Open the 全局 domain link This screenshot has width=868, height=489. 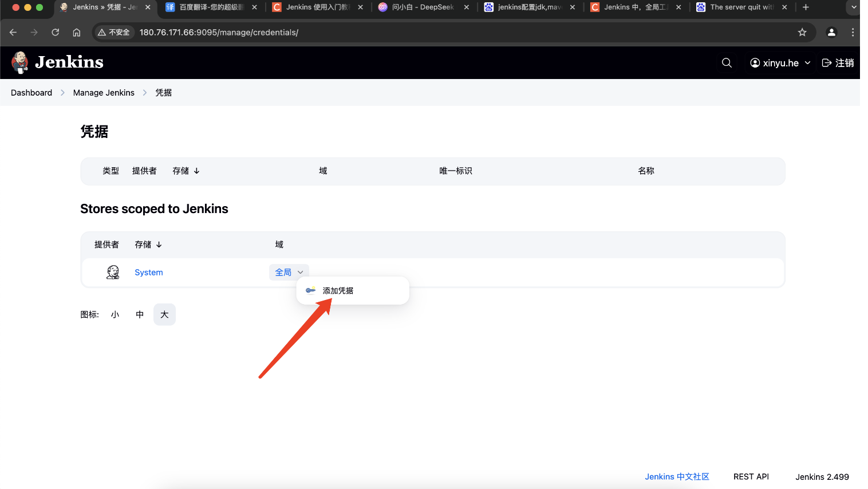(283, 273)
